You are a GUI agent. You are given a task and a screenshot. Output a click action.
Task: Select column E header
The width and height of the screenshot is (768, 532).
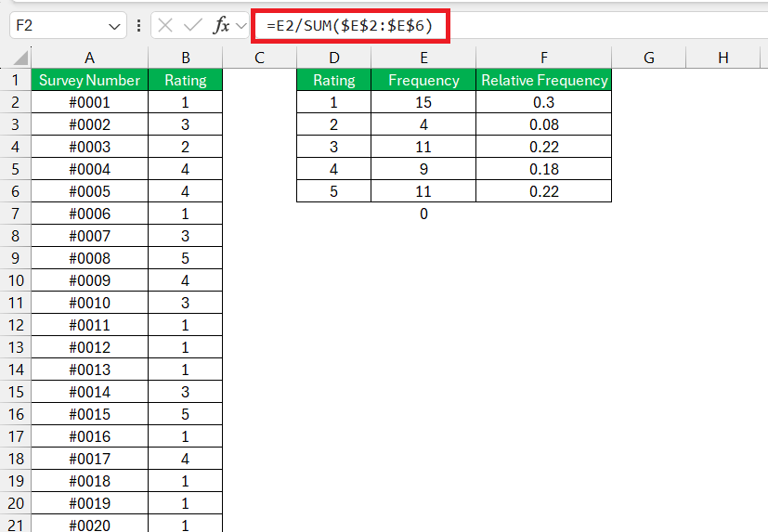tap(423, 58)
